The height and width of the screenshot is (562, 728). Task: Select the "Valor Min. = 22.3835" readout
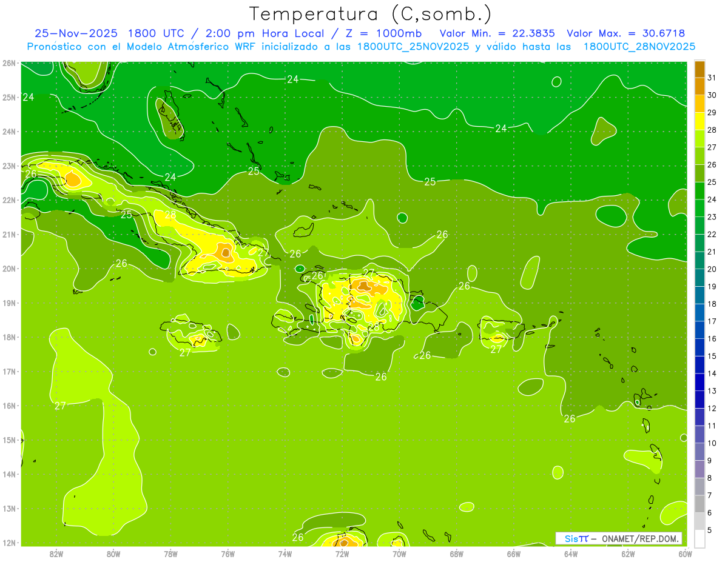tap(497, 33)
